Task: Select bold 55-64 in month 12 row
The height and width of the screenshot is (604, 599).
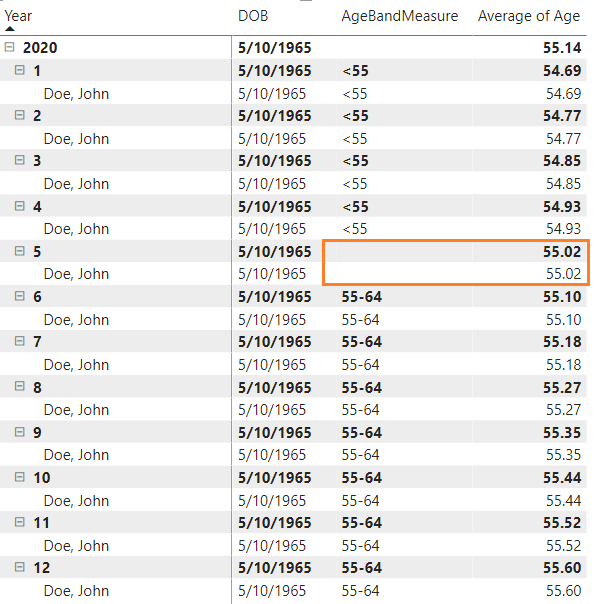Action: tap(361, 568)
